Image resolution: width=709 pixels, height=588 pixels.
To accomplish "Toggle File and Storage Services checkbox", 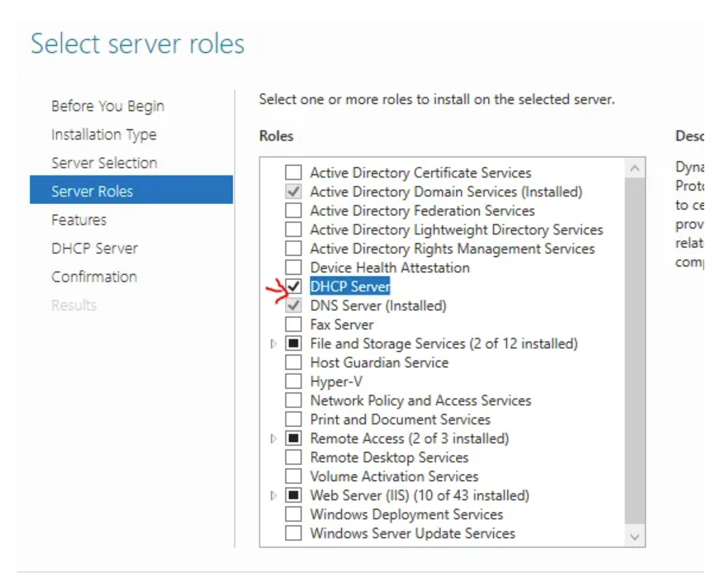I will (x=293, y=343).
